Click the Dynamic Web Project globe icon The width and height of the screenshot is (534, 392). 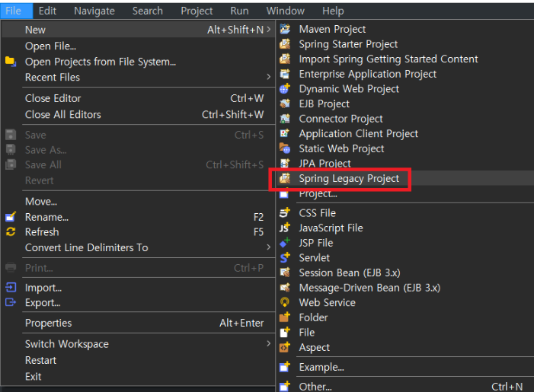pyautogui.click(x=285, y=89)
